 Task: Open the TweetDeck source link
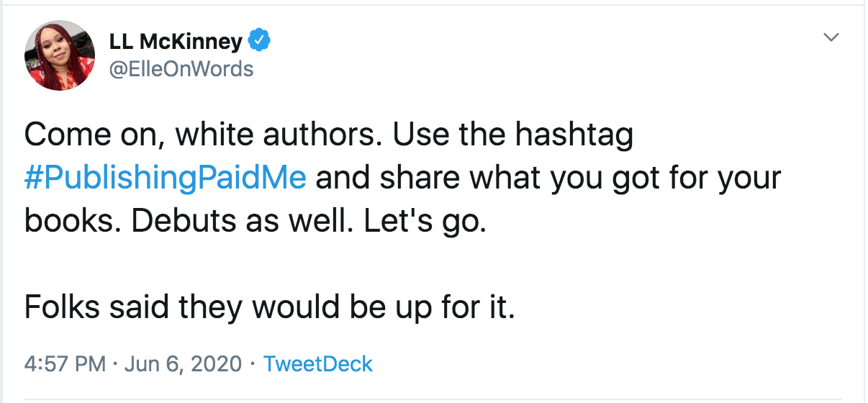pyautogui.click(x=318, y=363)
